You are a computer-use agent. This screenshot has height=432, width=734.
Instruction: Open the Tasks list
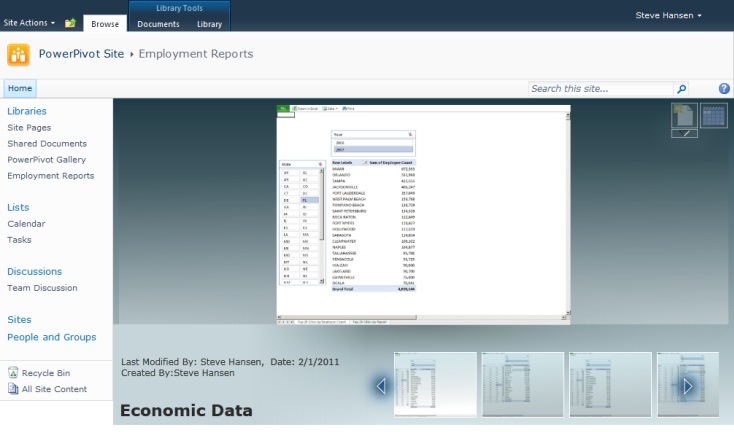click(x=19, y=239)
